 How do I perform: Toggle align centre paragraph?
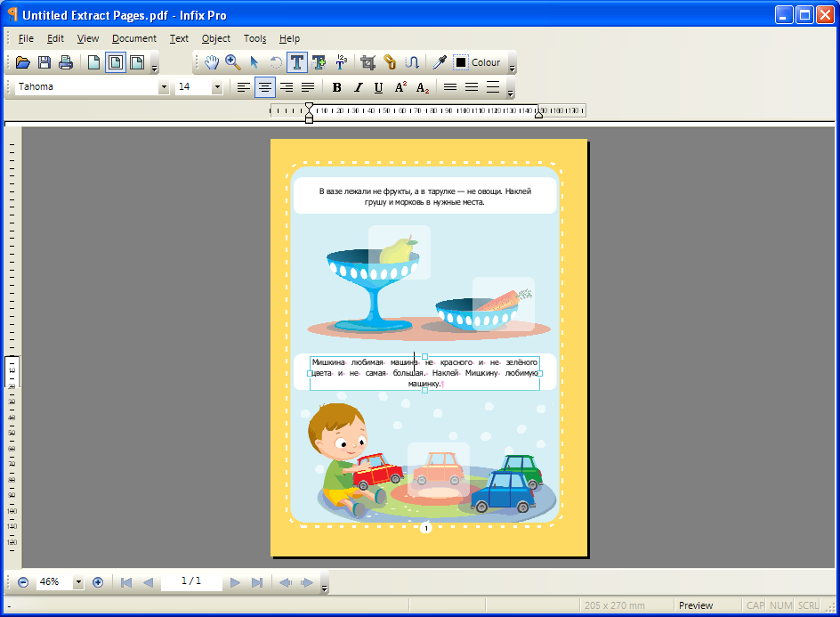tap(264, 87)
